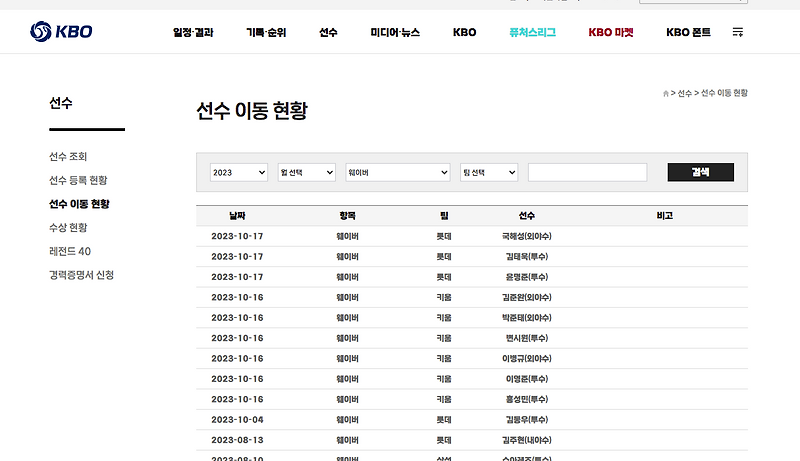Click the 항목 column header

click(x=347, y=216)
